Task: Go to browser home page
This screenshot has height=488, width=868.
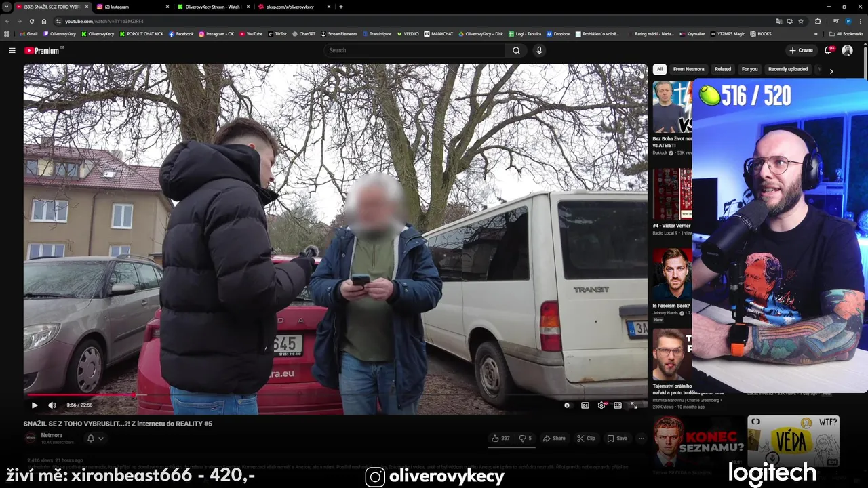Action: 44,21
